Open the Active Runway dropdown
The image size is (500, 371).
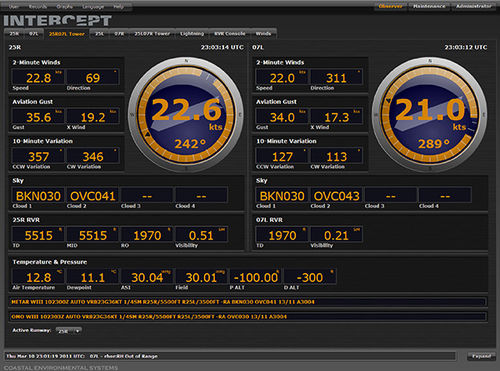pos(69,331)
